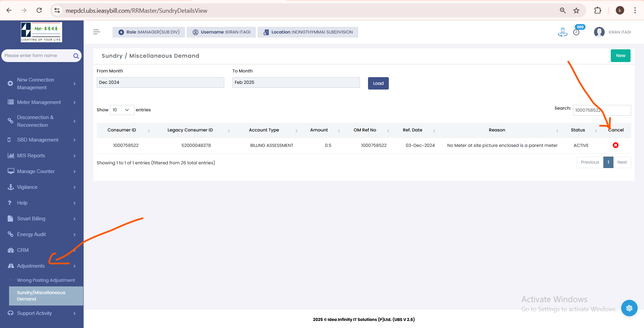Image resolution: width=644 pixels, height=328 pixels.
Task: Click the site information icon in address bar
Action: [57, 10]
